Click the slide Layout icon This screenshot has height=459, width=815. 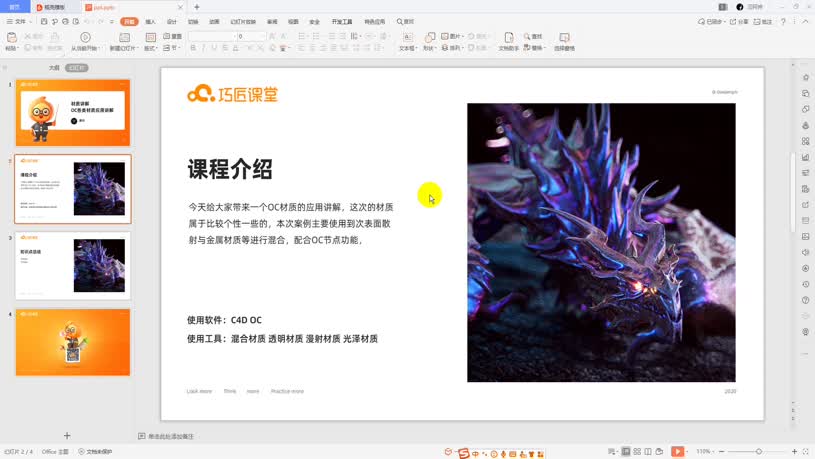[151, 37]
